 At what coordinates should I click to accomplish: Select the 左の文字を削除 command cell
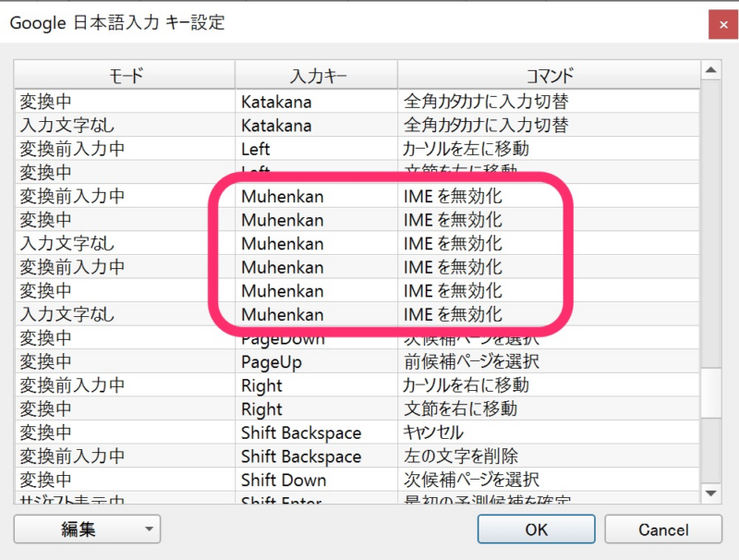coord(549,456)
